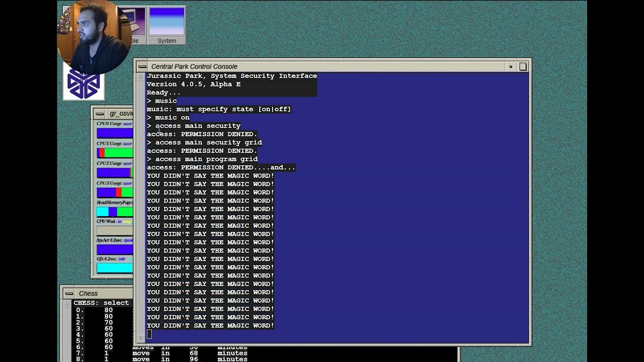Click the CPU0 Usage bar in gr_osview
This screenshot has height=362, width=644.
point(115,133)
